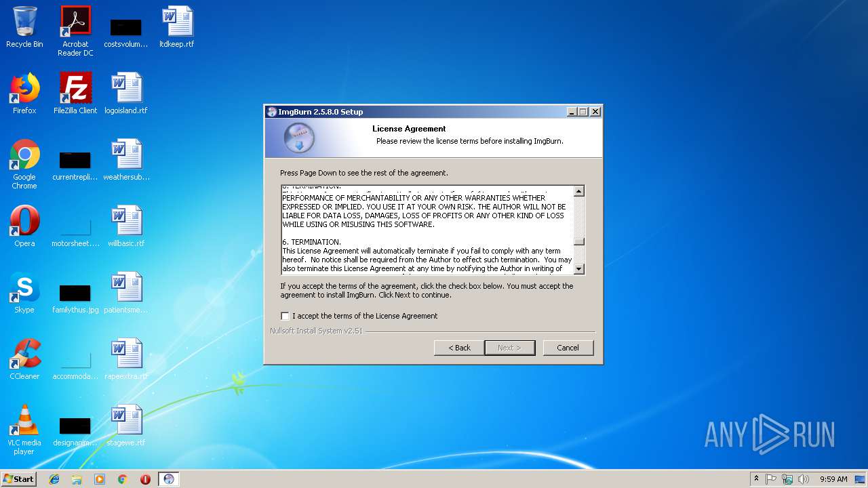Click the Show desktop button

tap(861, 479)
